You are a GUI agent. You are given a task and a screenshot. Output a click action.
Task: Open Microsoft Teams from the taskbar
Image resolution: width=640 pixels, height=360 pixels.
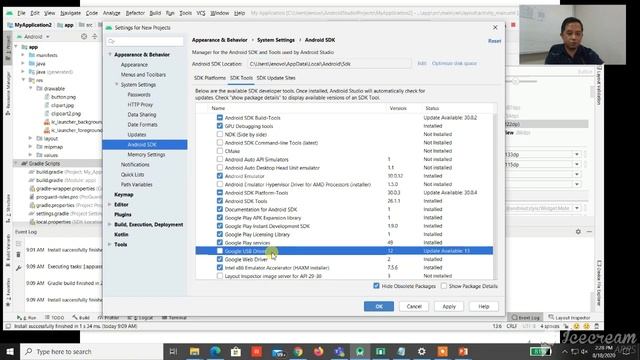(339, 351)
